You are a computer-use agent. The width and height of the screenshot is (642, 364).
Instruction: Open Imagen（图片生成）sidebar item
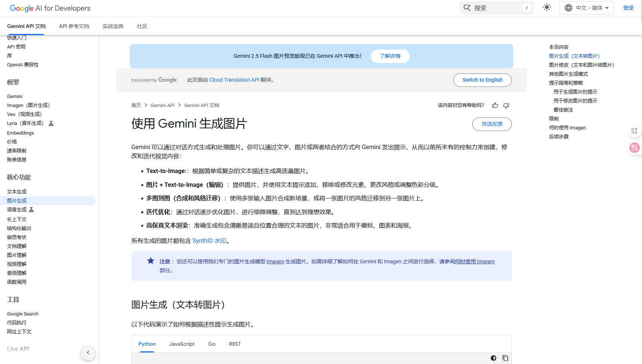28,105
